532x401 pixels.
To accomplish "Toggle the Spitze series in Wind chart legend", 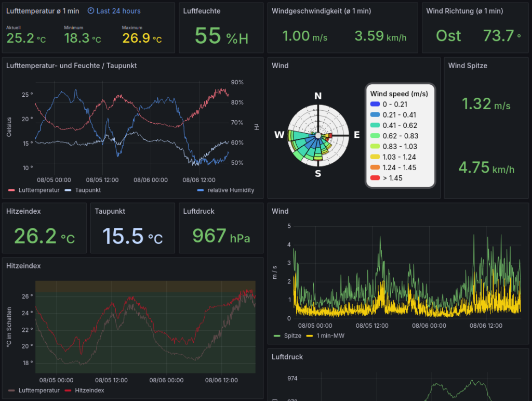I will click(292, 336).
